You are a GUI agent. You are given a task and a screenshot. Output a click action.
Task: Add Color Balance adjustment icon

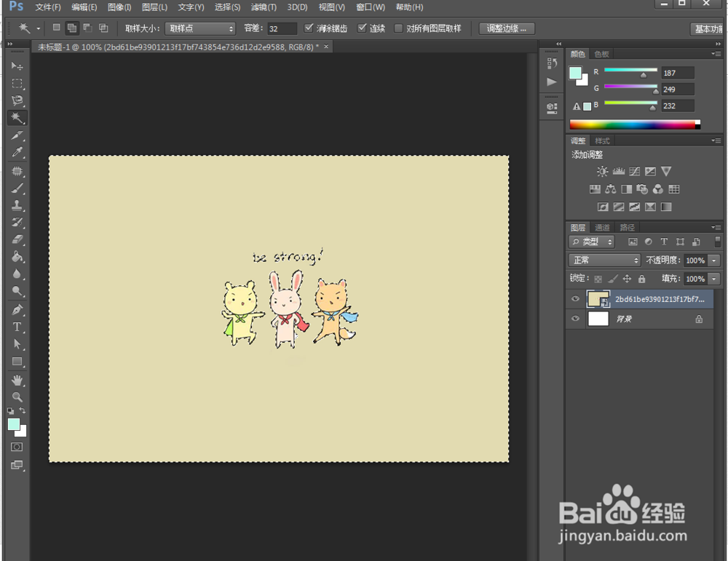click(x=611, y=189)
